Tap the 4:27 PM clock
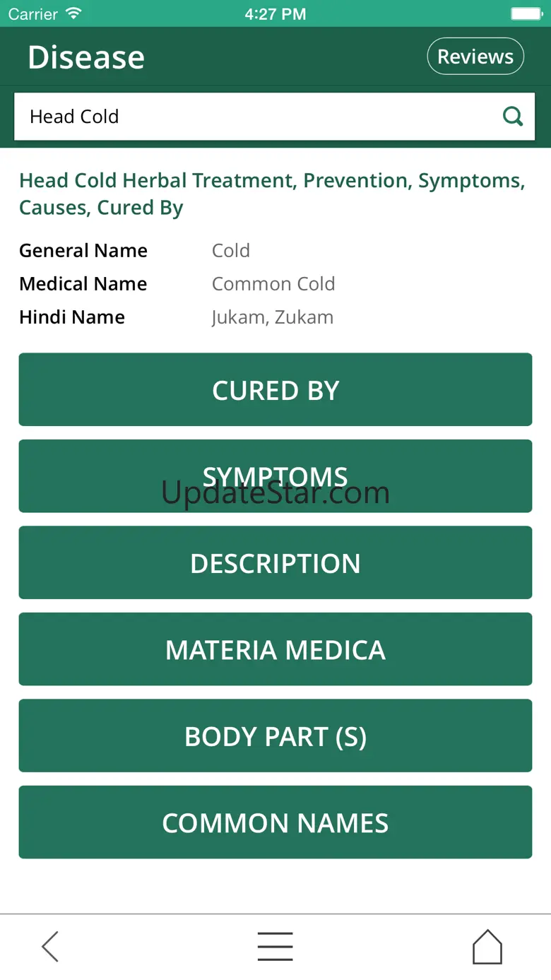 point(275,13)
